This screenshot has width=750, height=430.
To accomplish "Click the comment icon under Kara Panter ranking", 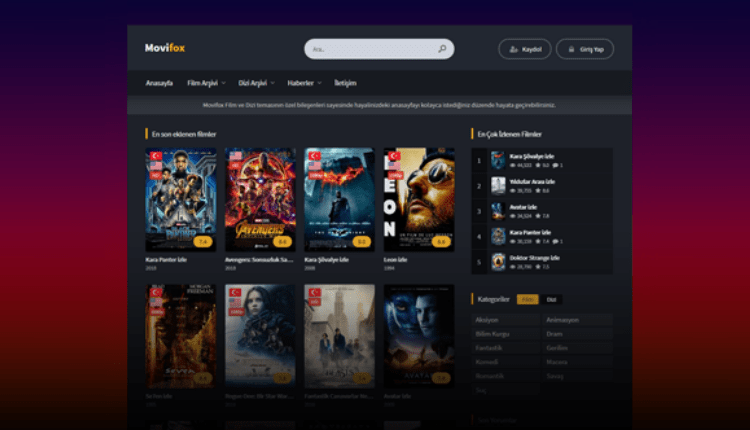I will pyautogui.click(x=555, y=242).
